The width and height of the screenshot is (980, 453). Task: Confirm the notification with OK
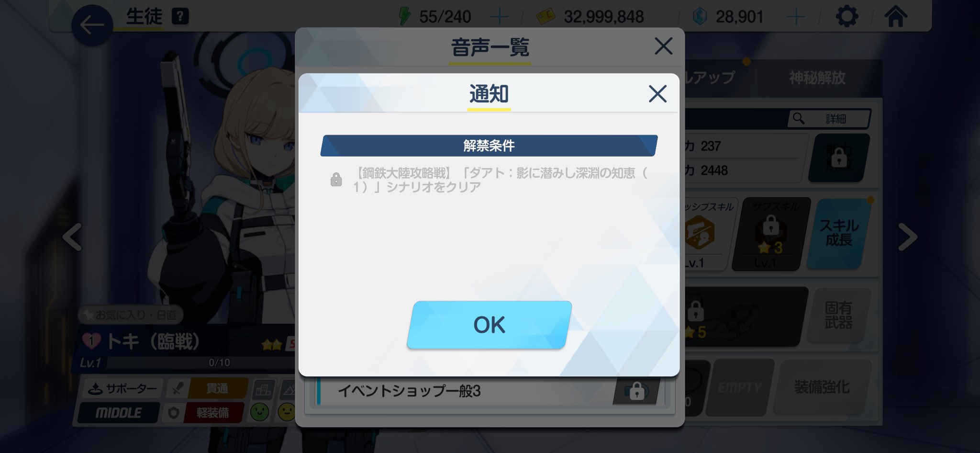click(x=489, y=325)
